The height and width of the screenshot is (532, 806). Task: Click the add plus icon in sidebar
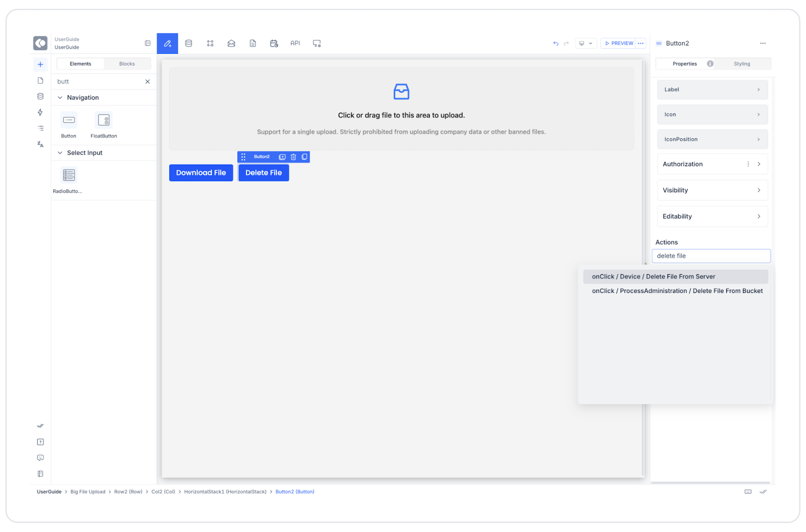40,64
